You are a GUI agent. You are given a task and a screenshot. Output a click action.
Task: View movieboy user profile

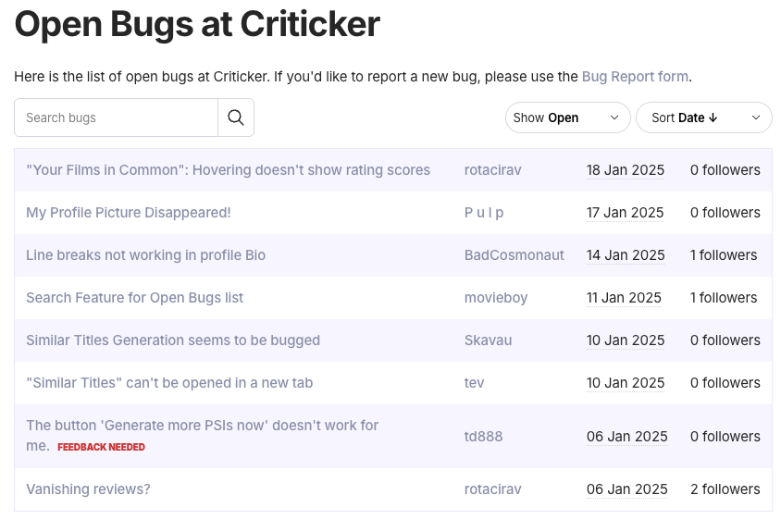496,298
